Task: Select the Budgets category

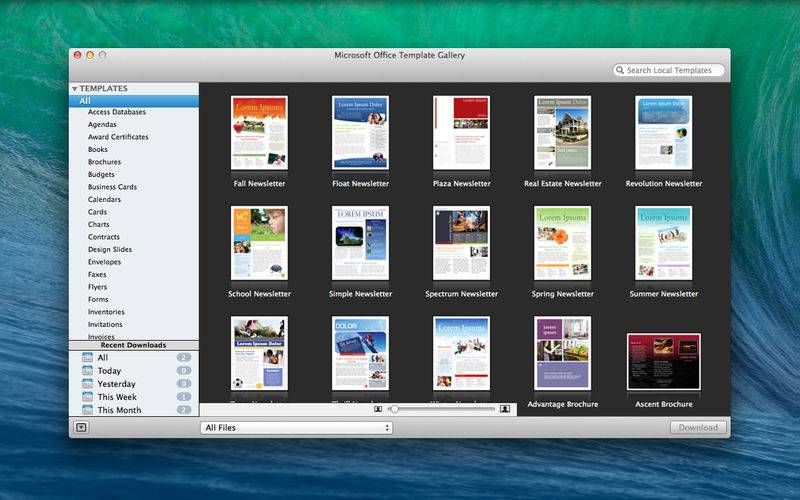Action: pyautogui.click(x=101, y=174)
